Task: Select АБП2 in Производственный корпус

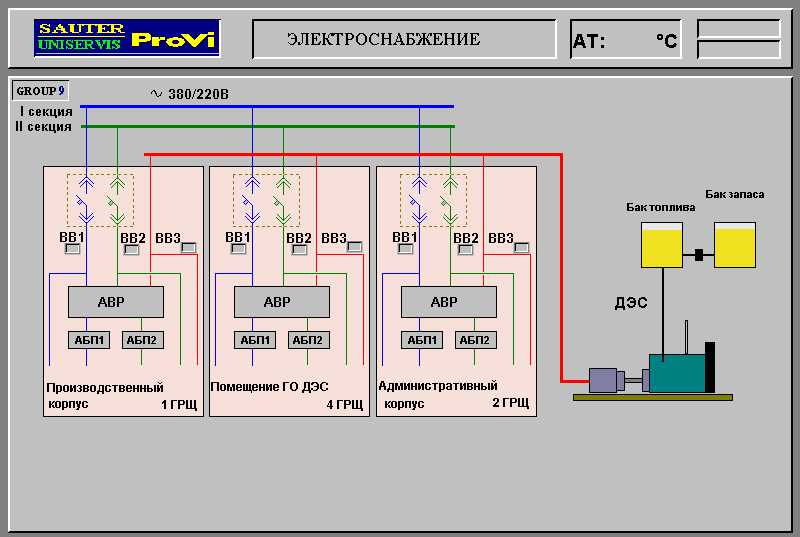Action: (x=143, y=340)
